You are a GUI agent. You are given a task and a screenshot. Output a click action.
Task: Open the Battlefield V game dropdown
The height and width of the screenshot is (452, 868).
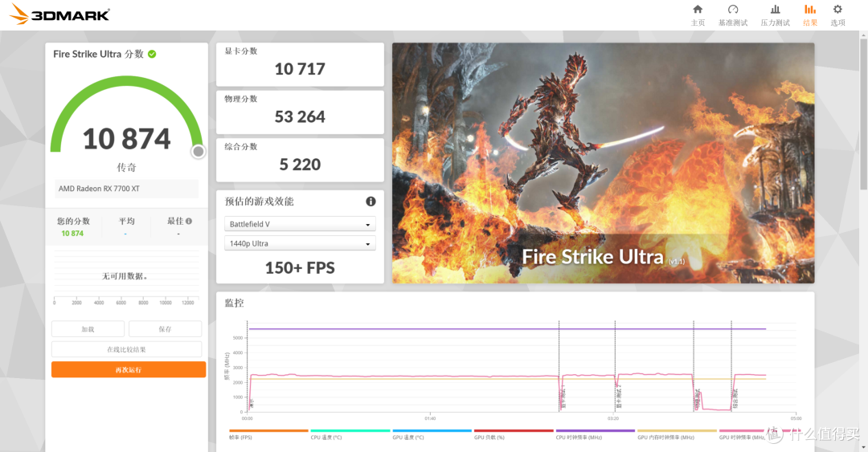click(300, 224)
